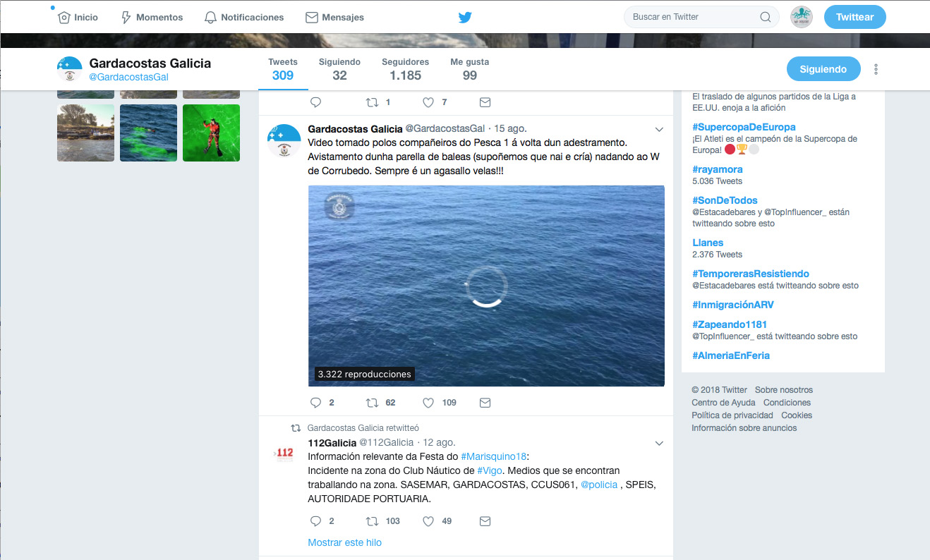Image resolution: width=930 pixels, height=560 pixels.
Task: Reply to the 112Galicia tweet
Action: click(315, 521)
